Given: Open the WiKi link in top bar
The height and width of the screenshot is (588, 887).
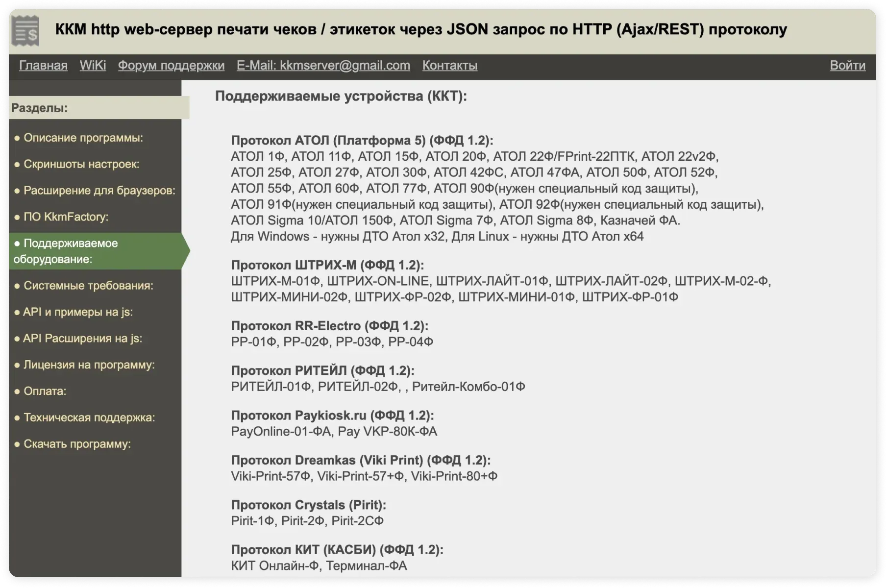Looking at the screenshot, I should tap(93, 65).
